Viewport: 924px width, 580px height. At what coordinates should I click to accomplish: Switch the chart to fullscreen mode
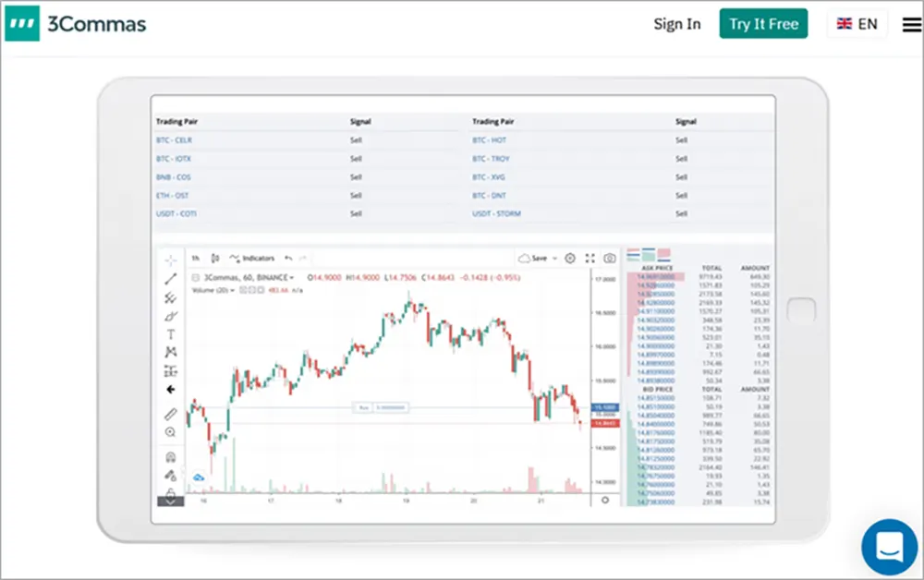(590, 259)
